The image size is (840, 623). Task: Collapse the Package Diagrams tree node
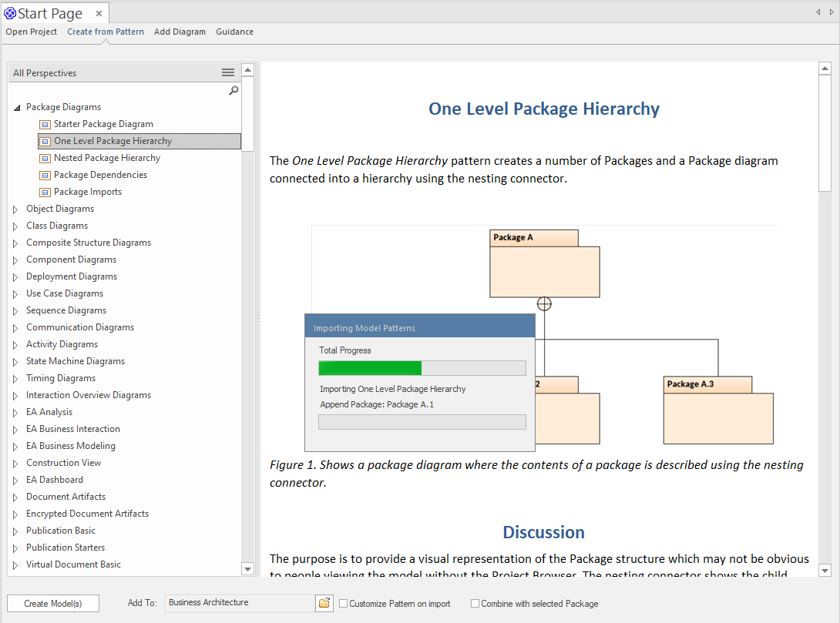[17, 108]
